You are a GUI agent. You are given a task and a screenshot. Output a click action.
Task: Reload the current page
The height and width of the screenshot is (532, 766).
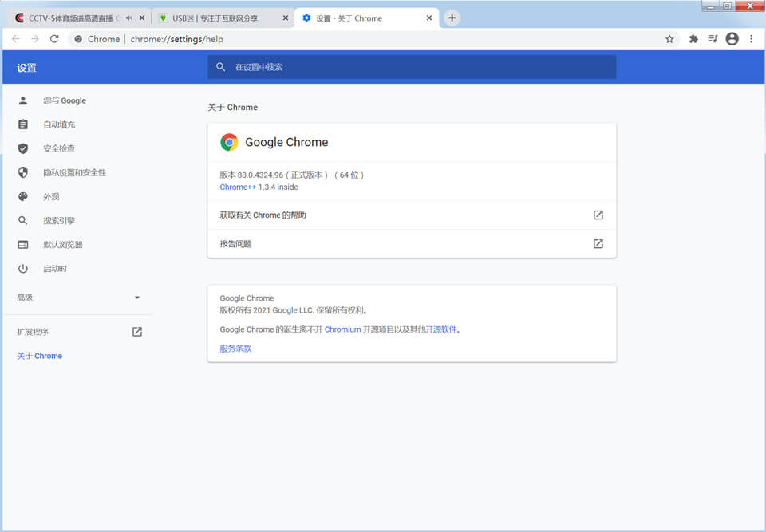point(54,39)
